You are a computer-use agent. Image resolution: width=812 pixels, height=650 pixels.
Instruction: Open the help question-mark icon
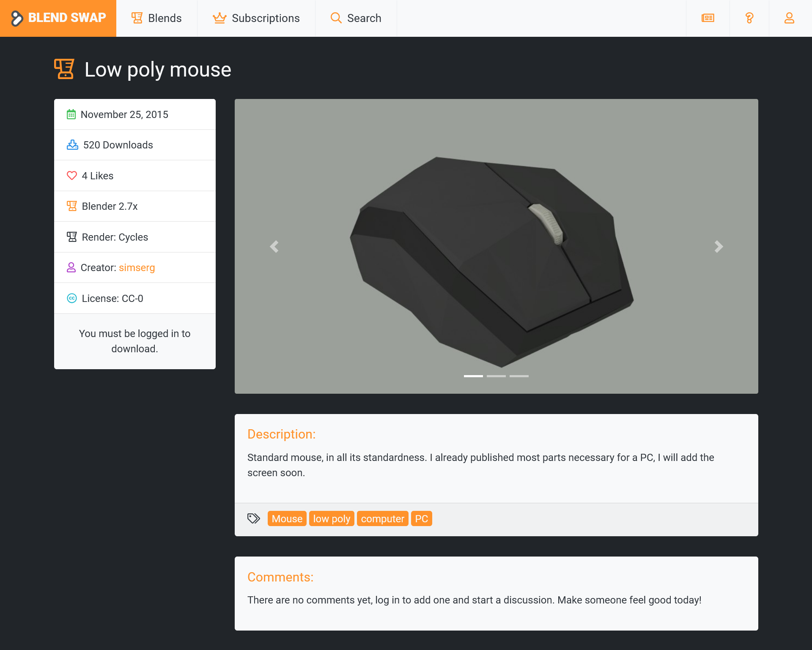pyautogui.click(x=749, y=18)
